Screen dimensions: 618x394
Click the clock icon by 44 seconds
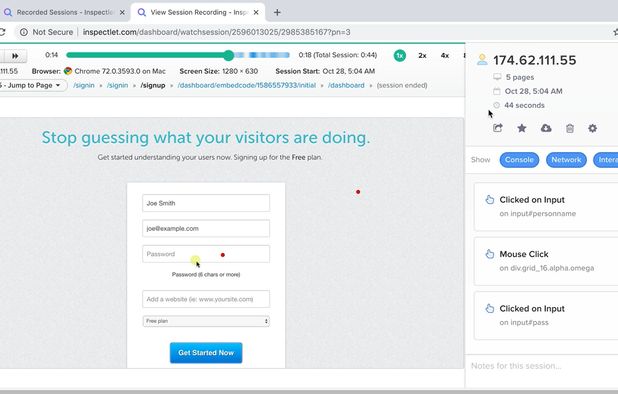(x=497, y=105)
